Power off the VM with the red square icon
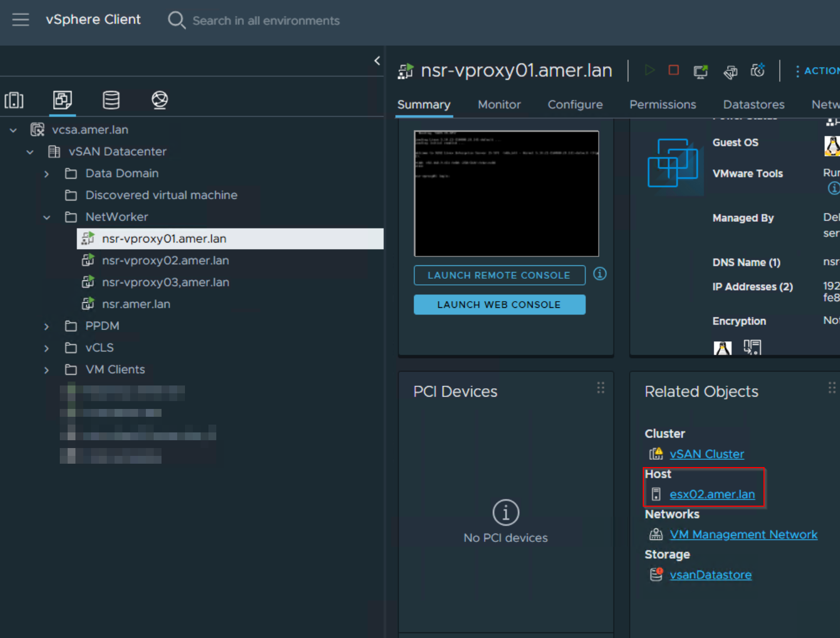The image size is (840, 638). coord(673,70)
